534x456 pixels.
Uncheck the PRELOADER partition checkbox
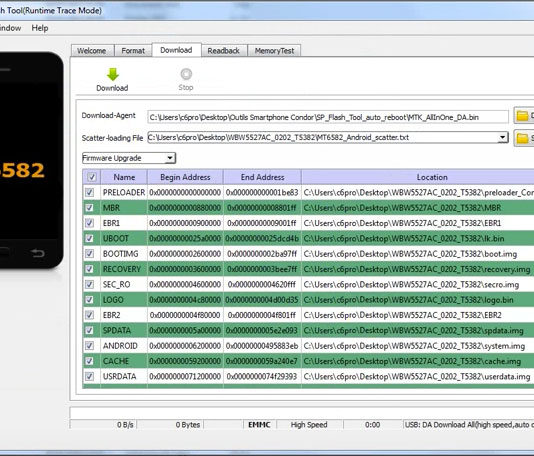point(89,192)
